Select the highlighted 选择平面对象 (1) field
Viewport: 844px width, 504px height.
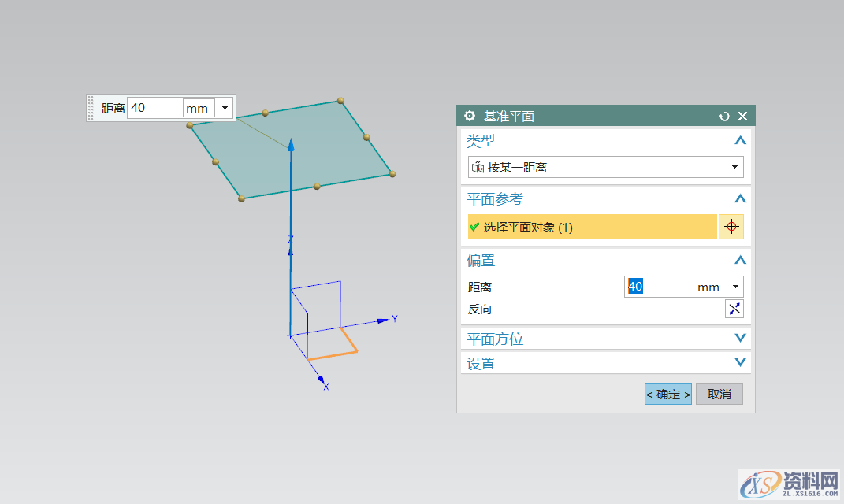click(591, 227)
